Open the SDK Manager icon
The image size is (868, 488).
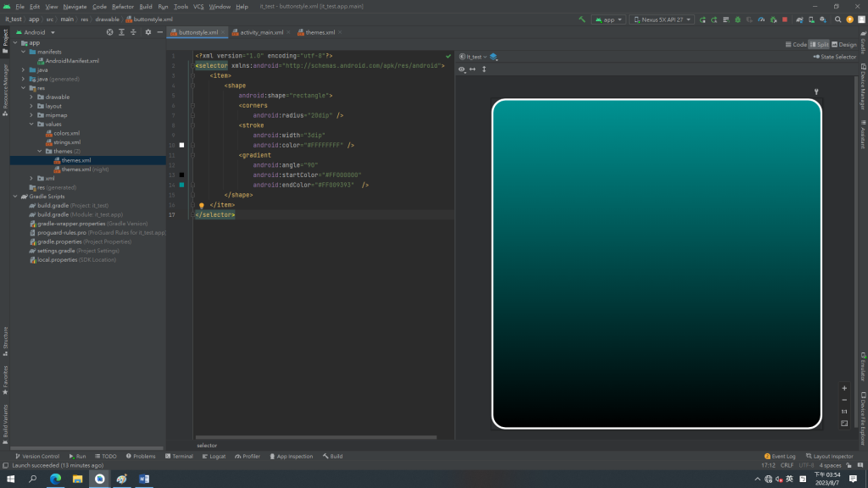click(823, 19)
